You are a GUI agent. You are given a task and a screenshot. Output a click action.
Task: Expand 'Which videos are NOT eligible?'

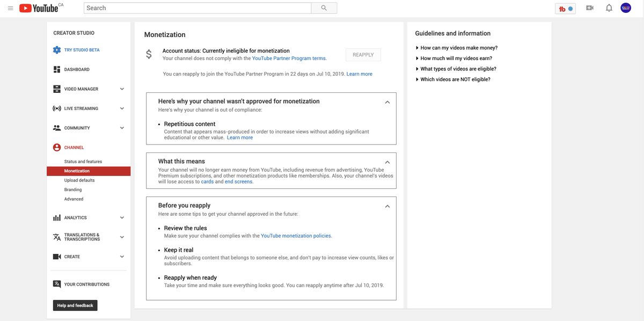(453, 79)
